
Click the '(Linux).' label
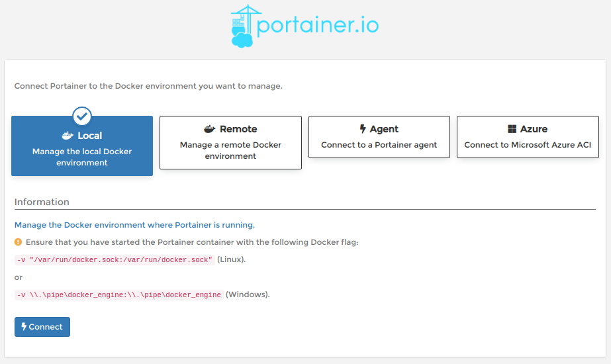tap(232, 259)
